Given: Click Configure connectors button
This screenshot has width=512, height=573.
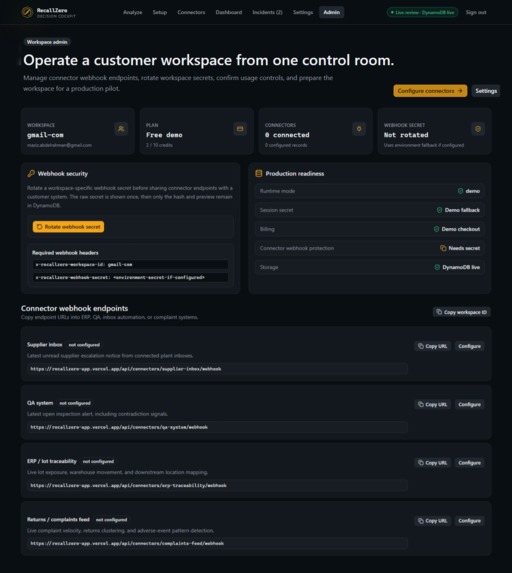Looking at the screenshot, I should pos(430,91).
